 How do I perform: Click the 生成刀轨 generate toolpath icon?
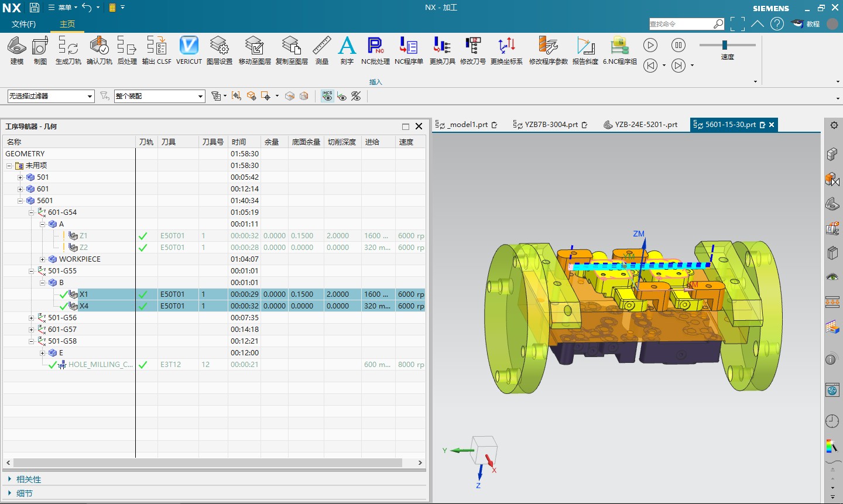click(x=68, y=50)
